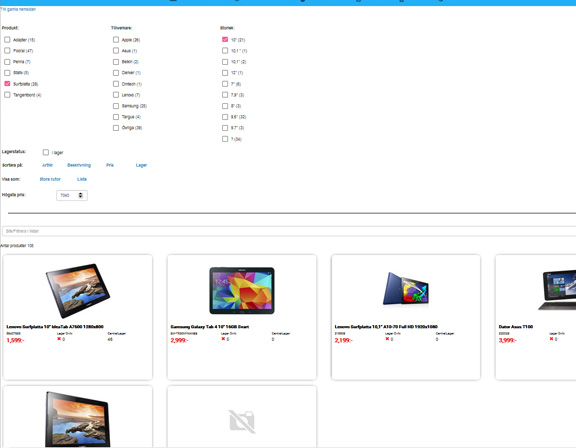Check the Lenovo (7) manufacturer filter

[x=116, y=95]
